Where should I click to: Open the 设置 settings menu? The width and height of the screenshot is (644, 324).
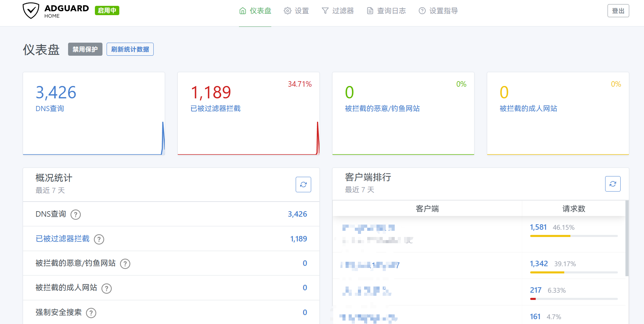pyautogui.click(x=296, y=11)
